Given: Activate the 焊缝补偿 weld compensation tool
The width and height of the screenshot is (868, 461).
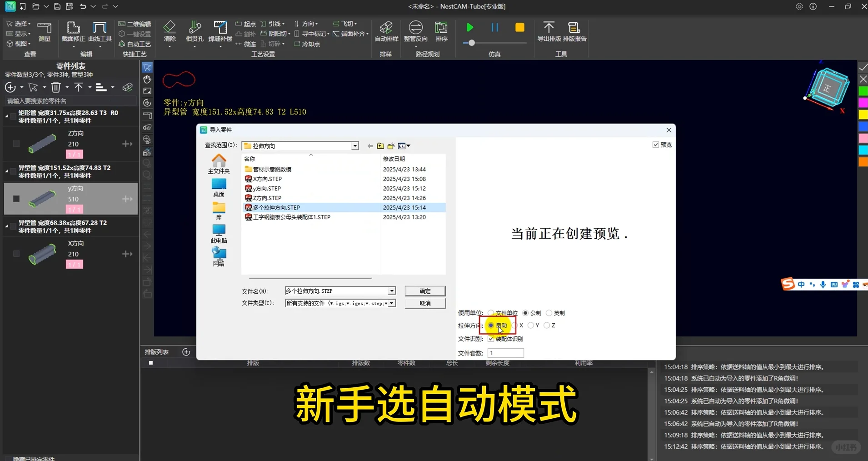Looking at the screenshot, I should tap(219, 32).
